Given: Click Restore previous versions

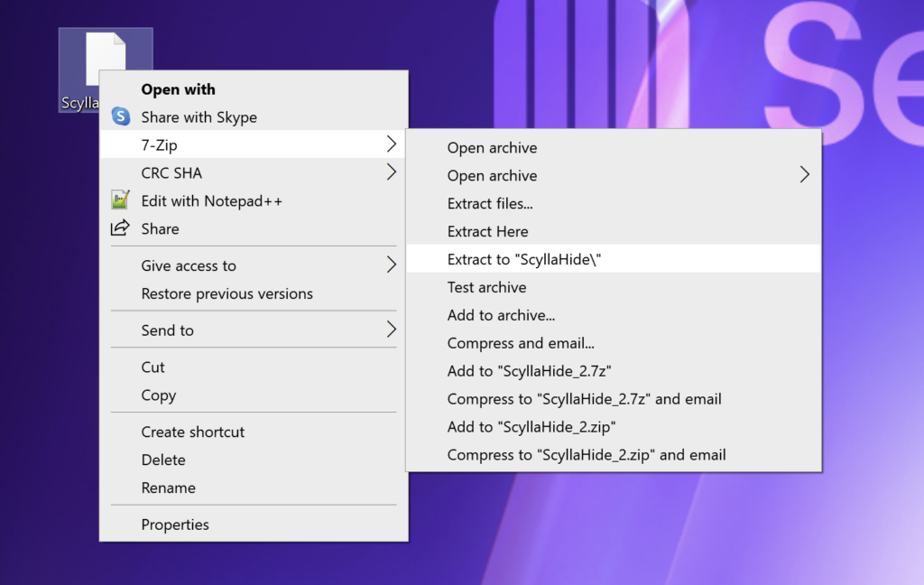Looking at the screenshot, I should click(227, 293).
